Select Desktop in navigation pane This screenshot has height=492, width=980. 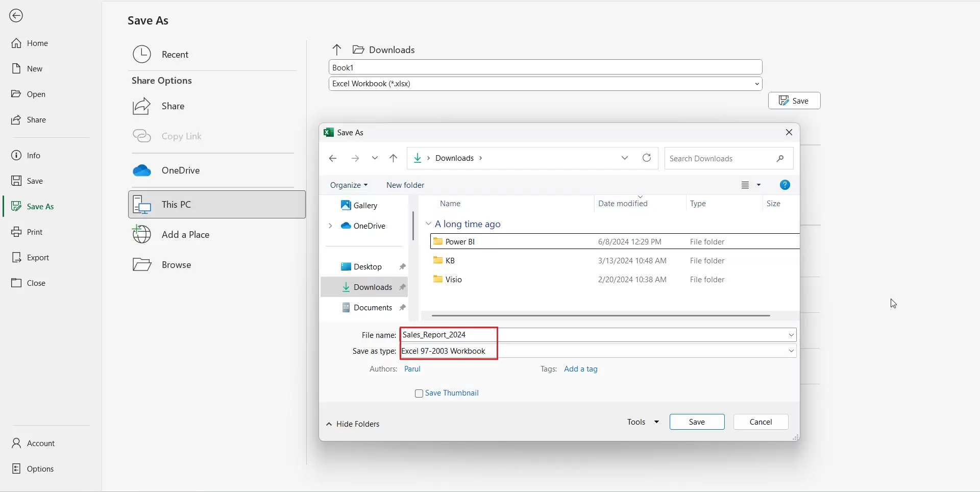pyautogui.click(x=367, y=266)
